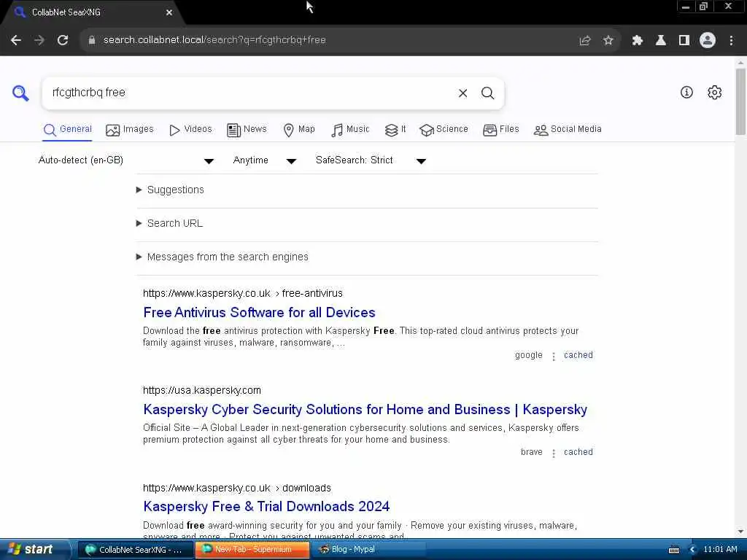The width and height of the screenshot is (747, 560).
Task: Switch to the Science tab
Action: point(444,130)
